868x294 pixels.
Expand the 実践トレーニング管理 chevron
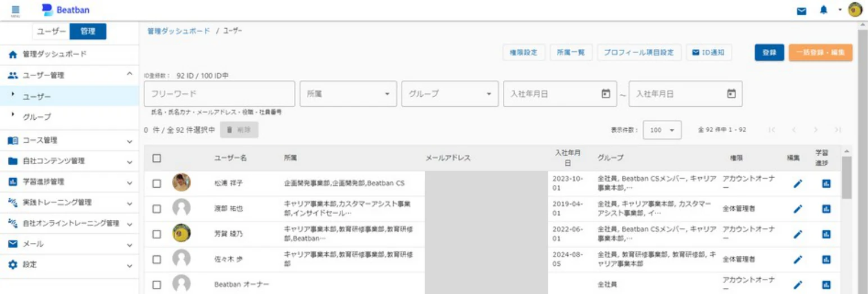[x=130, y=203]
